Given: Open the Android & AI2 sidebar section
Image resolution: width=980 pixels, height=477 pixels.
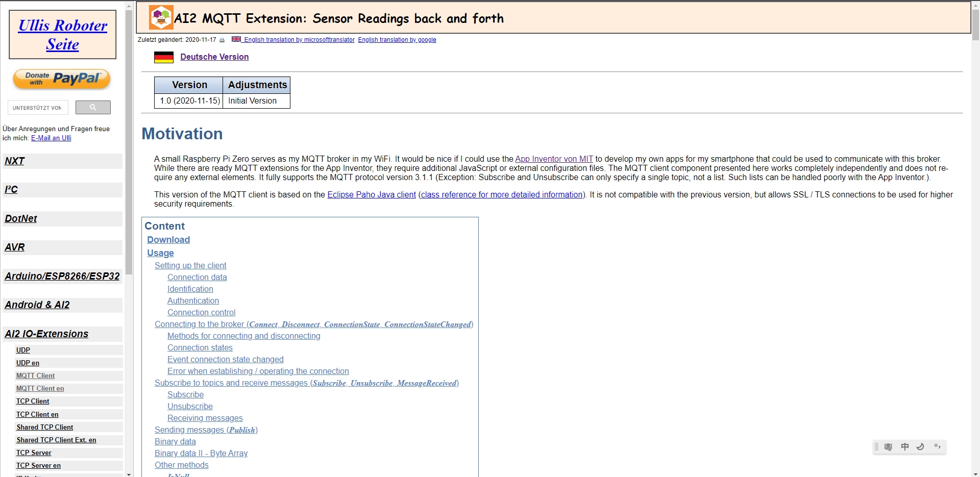Looking at the screenshot, I should click(37, 305).
